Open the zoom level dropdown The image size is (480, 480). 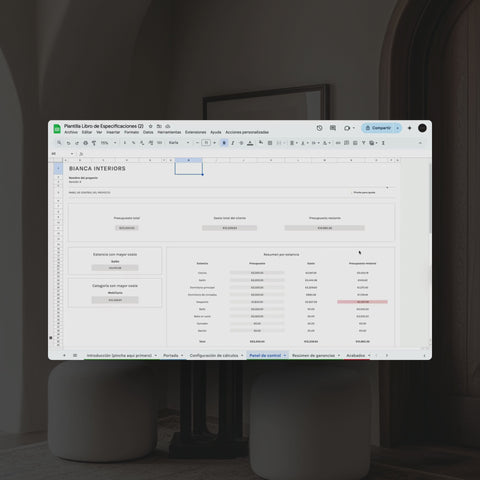(x=108, y=143)
